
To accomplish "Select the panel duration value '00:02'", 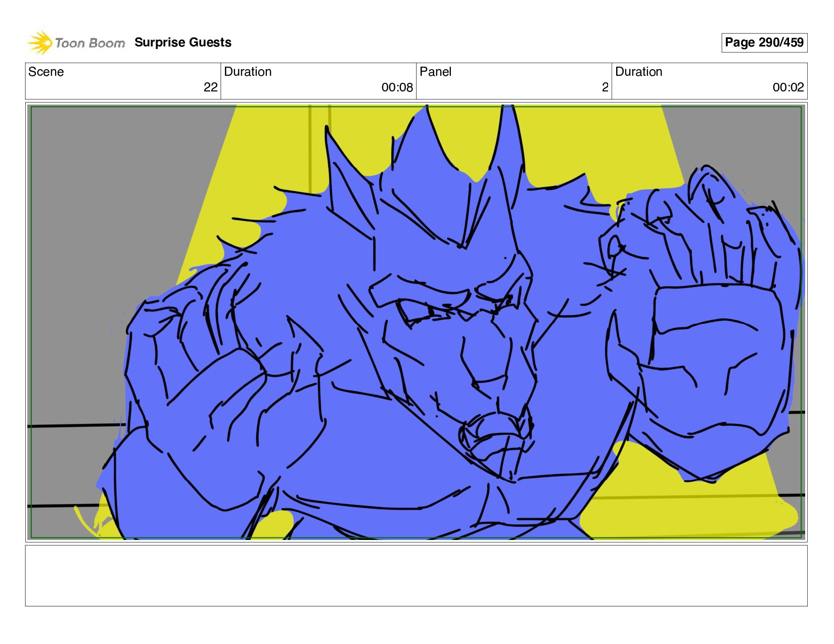I will point(788,87).
